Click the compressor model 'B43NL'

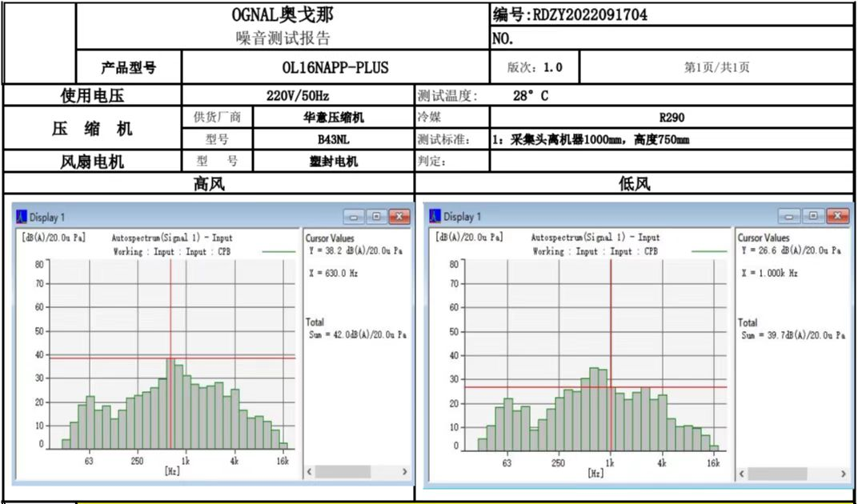point(333,139)
